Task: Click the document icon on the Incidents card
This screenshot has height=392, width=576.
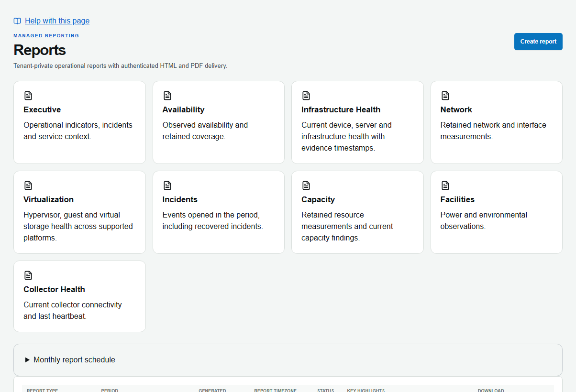Action: [167, 185]
